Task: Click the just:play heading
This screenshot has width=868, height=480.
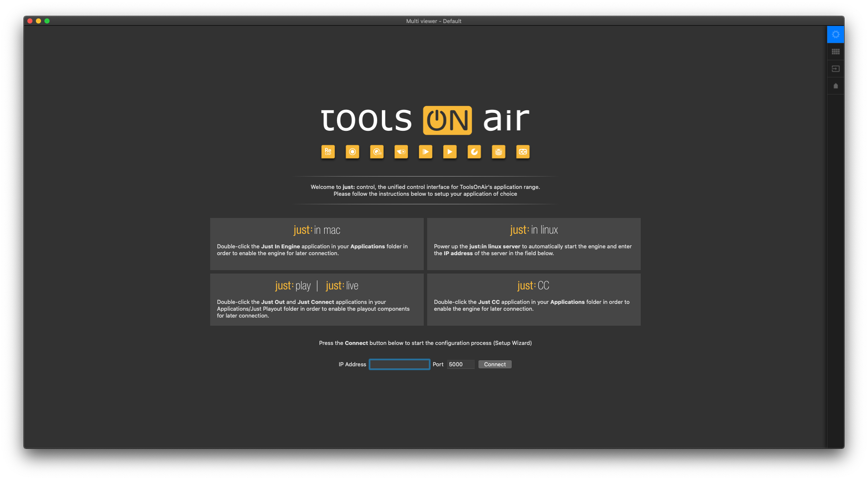Action: click(293, 286)
